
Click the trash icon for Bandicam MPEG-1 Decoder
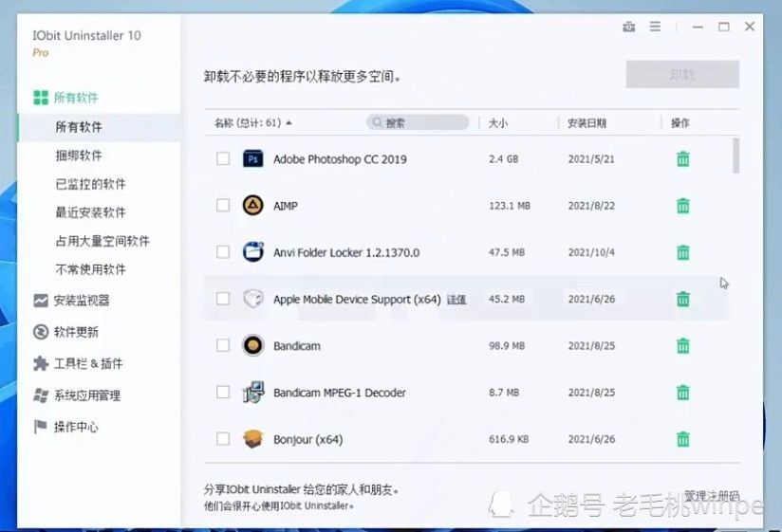pos(682,393)
